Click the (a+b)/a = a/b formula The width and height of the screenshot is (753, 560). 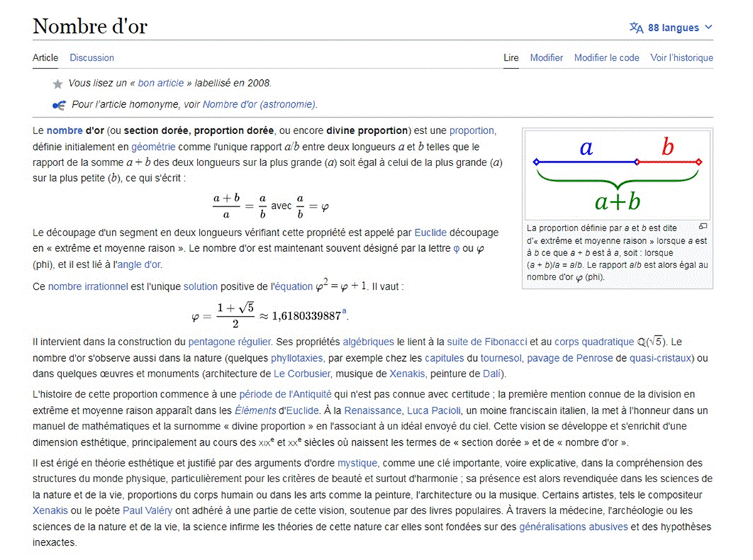[270, 206]
